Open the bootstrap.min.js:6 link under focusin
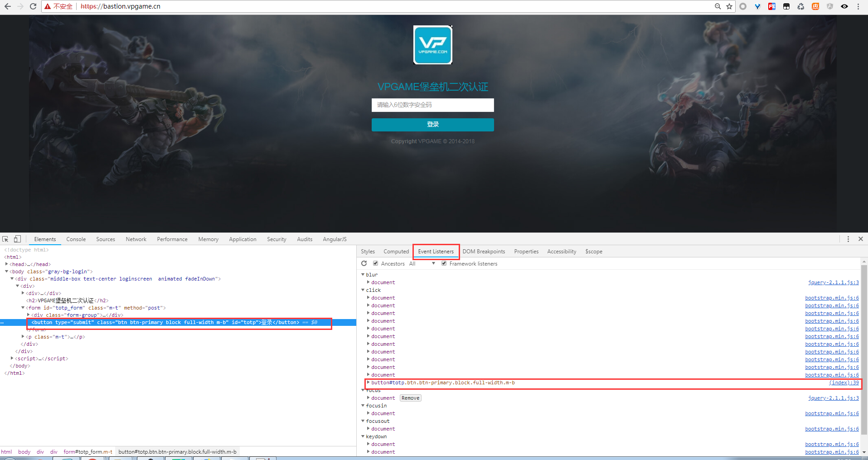 pyautogui.click(x=832, y=413)
